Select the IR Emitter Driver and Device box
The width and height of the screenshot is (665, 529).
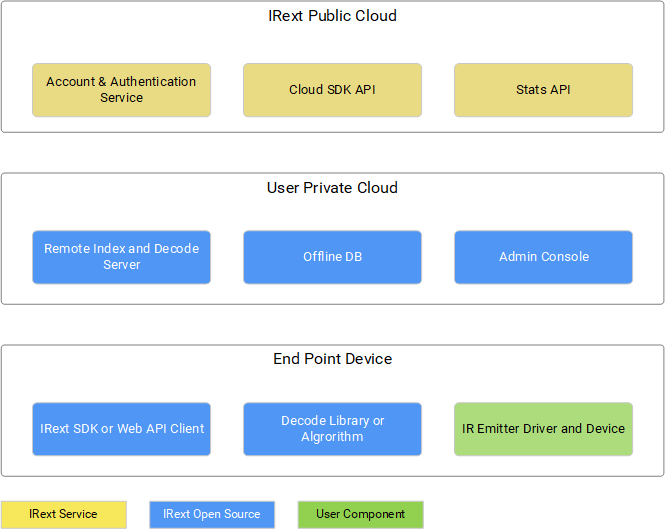coord(543,429)
